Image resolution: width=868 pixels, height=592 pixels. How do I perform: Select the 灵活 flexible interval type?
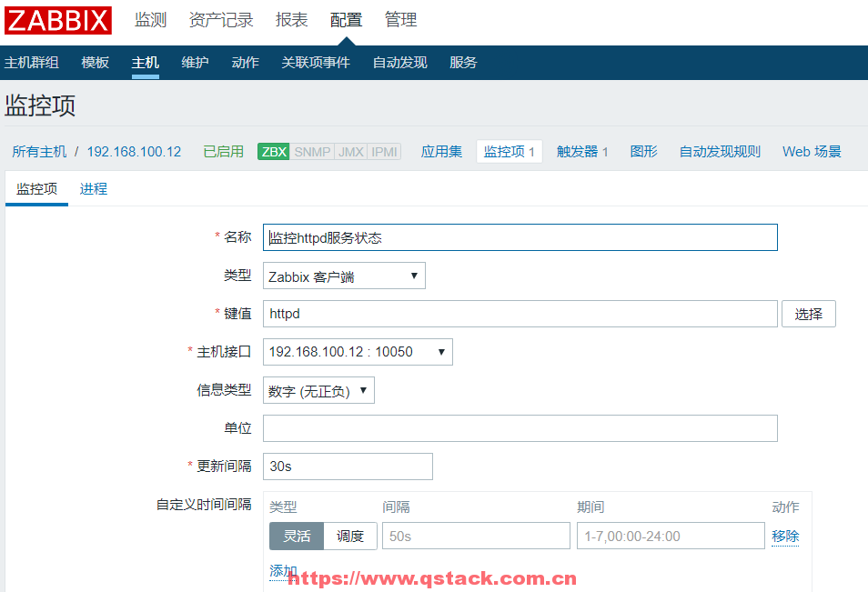pos(296,536)
